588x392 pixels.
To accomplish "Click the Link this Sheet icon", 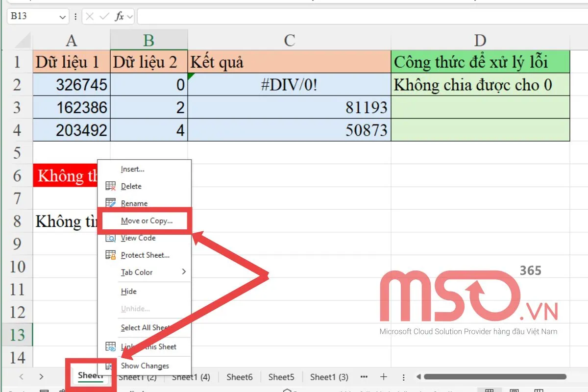I will 112,346.
